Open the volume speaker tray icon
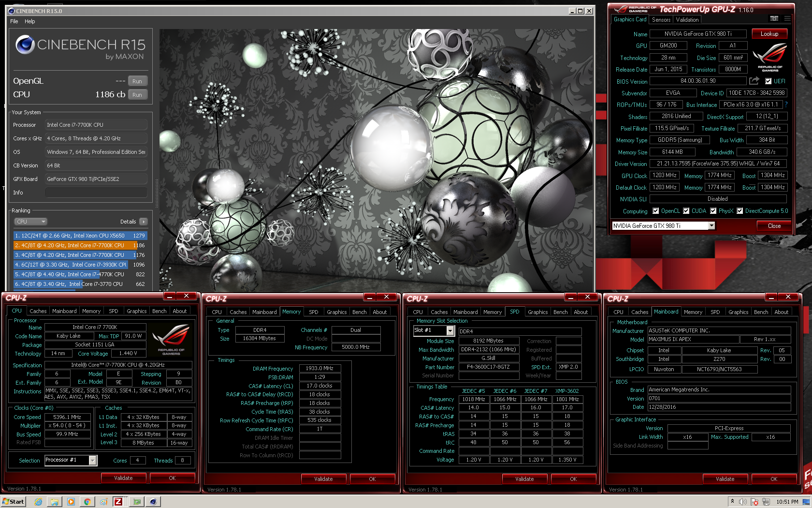The height and width of the screenshot is (508, 812). pyautogui.click(x=743, y=502)
